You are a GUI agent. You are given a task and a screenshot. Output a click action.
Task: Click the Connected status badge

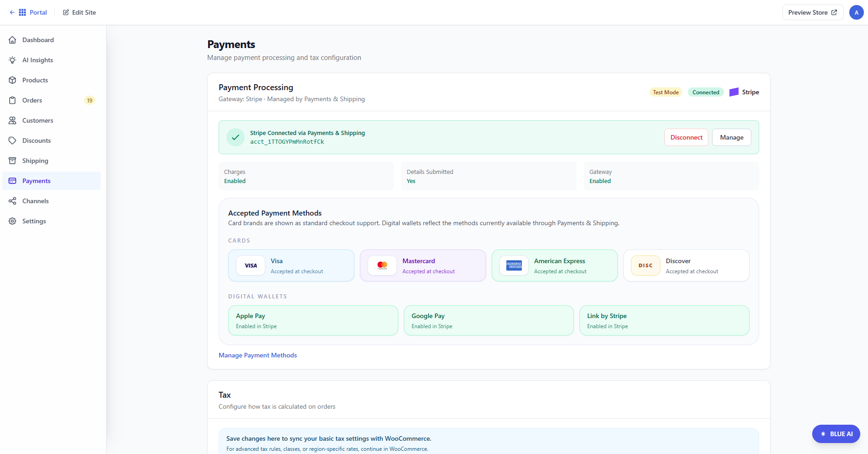[x=706, y=92]
